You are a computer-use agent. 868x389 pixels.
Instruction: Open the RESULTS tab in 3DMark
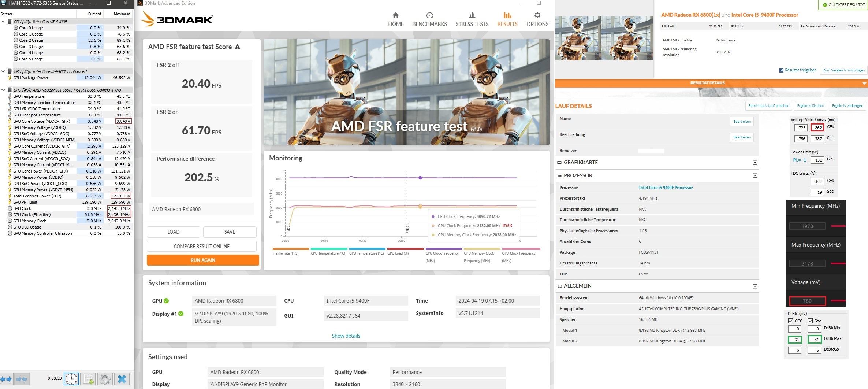click(507, 19)
